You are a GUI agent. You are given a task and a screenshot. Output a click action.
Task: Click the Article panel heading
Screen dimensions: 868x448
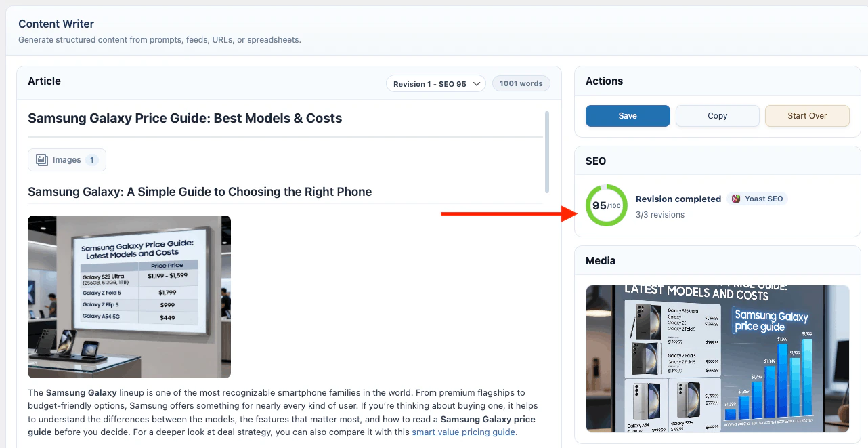[44, 81]
